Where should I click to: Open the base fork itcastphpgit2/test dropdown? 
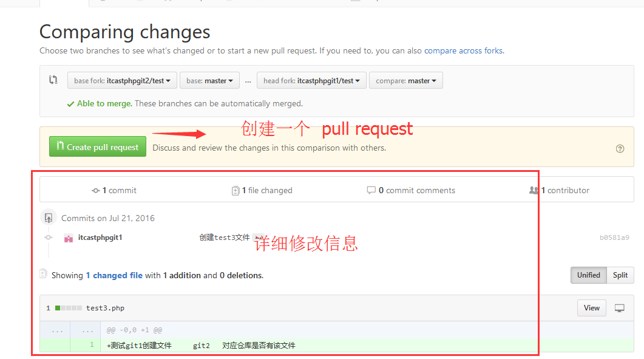122,81
